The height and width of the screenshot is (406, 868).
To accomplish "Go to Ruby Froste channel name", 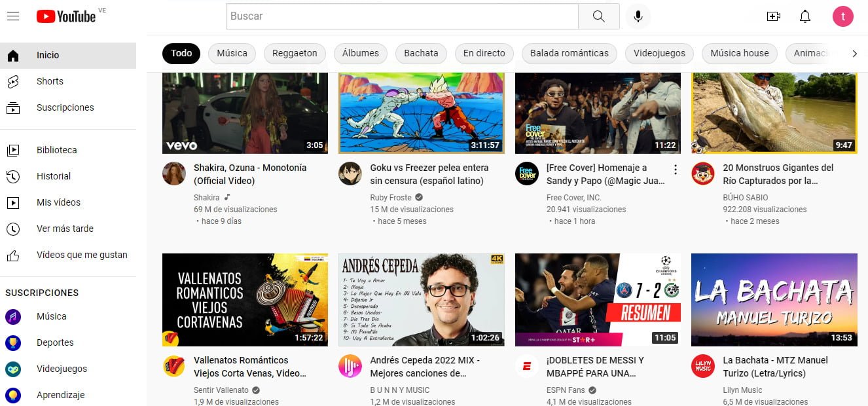I will coord(391,198).
